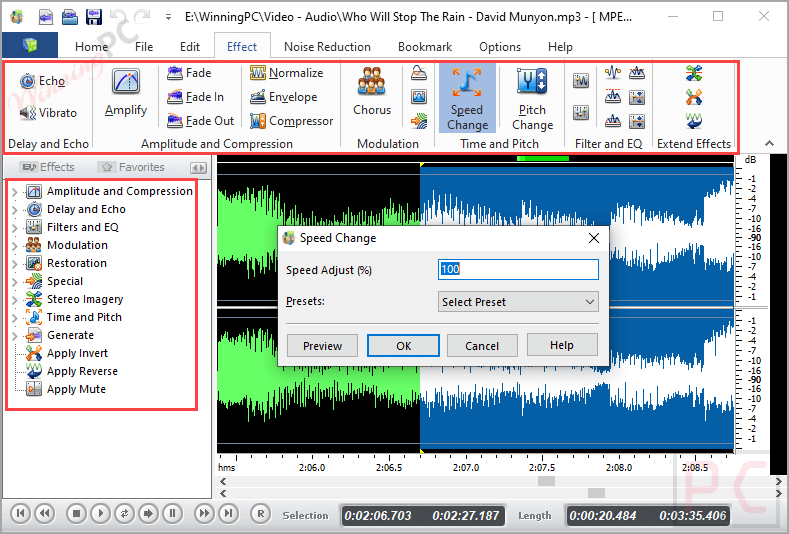
Task: Switch to the Noise Reduction tab
Action: [327, 46]
